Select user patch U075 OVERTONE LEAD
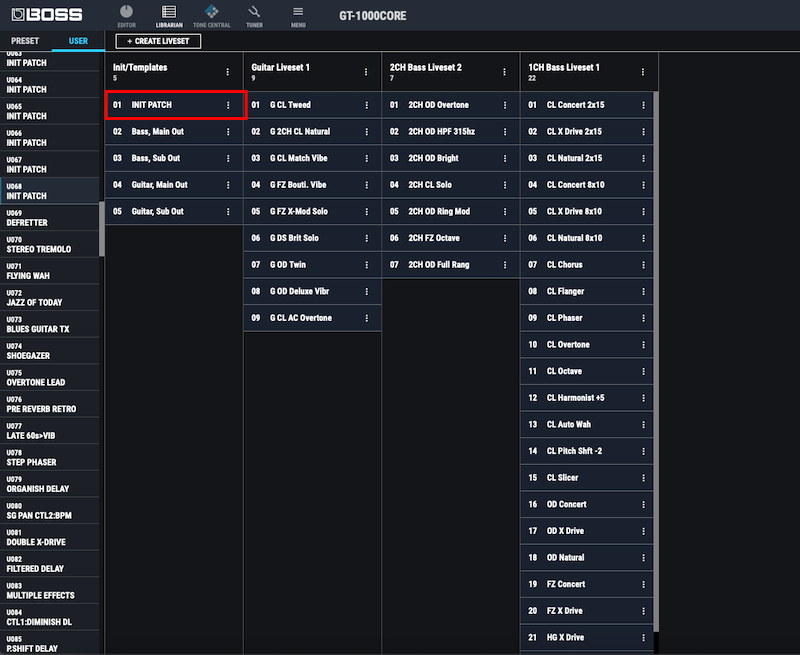 (x=49, y=377)
